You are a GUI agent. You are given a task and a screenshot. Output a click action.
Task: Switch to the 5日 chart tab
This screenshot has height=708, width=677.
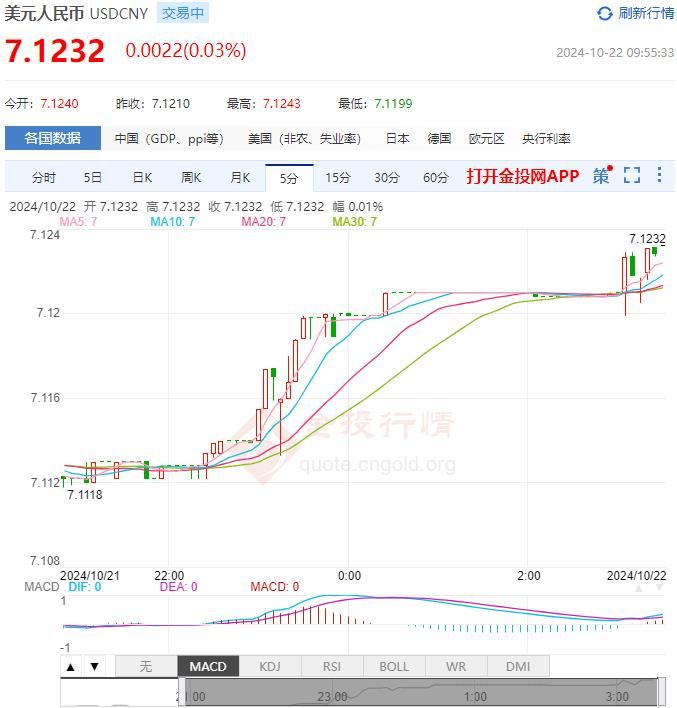tap(93, 177)
